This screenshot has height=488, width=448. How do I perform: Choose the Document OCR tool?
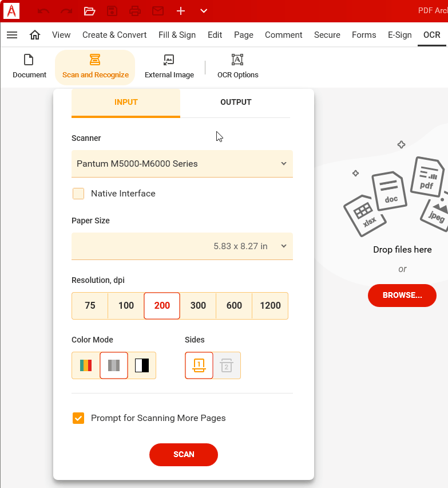pos(29,66)
